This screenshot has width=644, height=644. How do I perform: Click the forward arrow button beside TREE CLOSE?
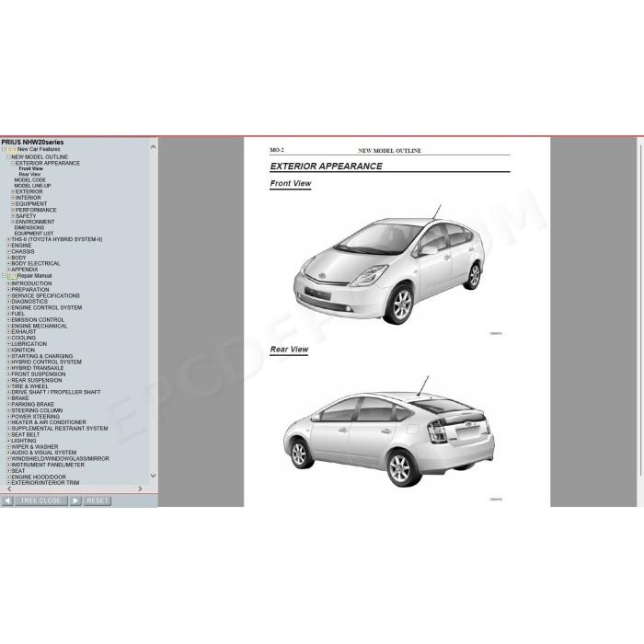point(75,500)
